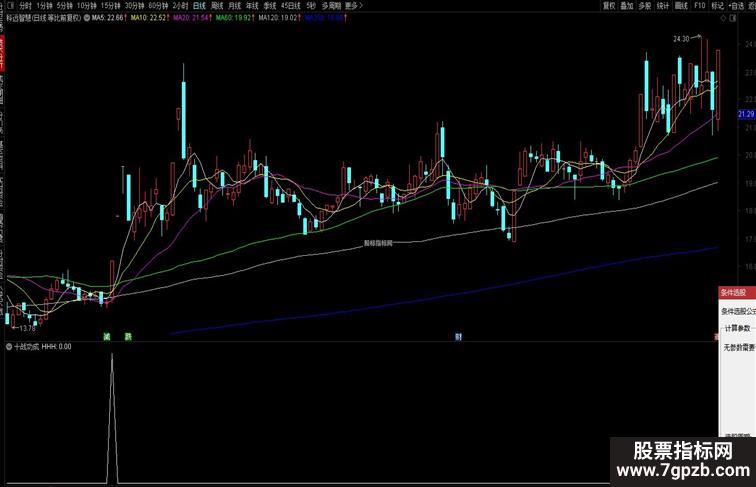Switch to the 分时 chart period
This screenshot has height=487, width=756.
click(x=25, y=6)
